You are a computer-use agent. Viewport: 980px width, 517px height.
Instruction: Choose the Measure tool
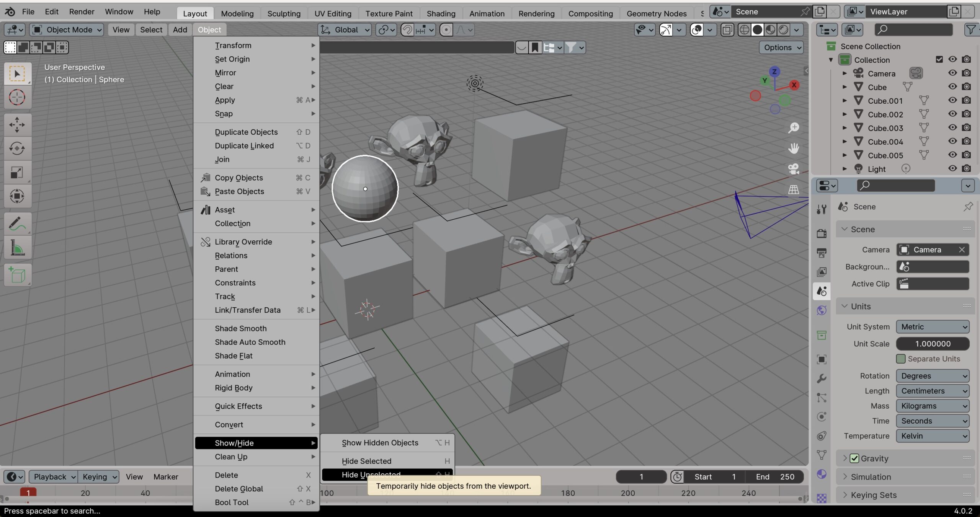point(17,248)
